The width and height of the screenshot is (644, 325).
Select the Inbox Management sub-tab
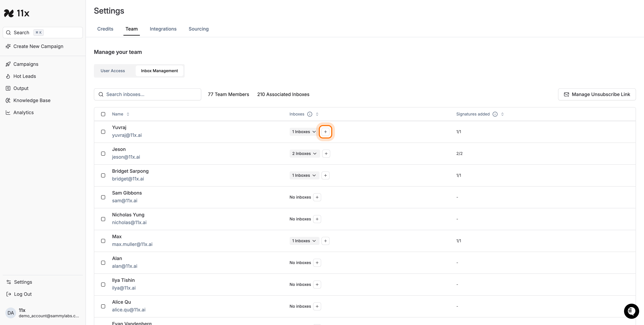point(159,71)
